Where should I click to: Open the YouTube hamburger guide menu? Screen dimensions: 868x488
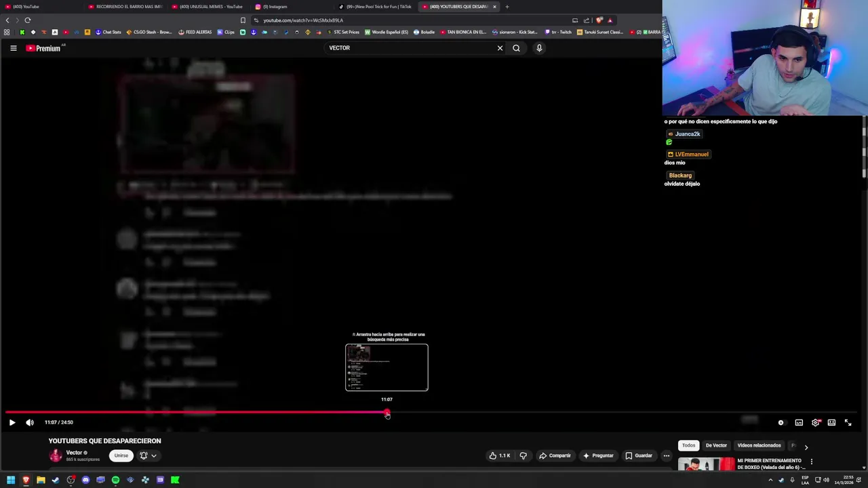click(x=13, y=48)
